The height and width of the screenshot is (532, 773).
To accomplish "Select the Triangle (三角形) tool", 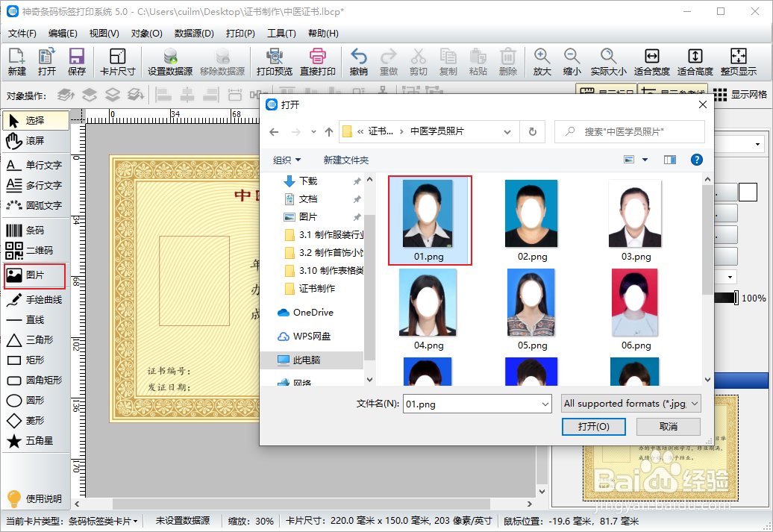I will coord(36,339).
